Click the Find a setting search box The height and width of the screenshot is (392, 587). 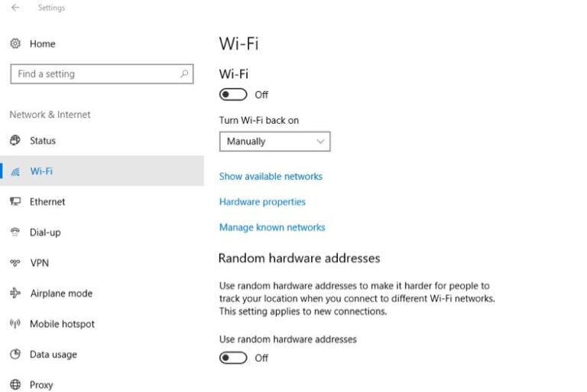click(96, 74)
